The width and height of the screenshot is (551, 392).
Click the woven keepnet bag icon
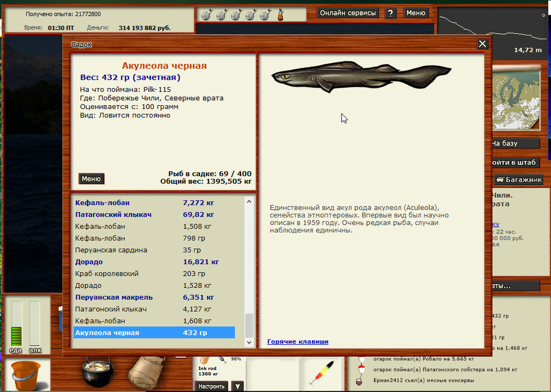[147, 372]
